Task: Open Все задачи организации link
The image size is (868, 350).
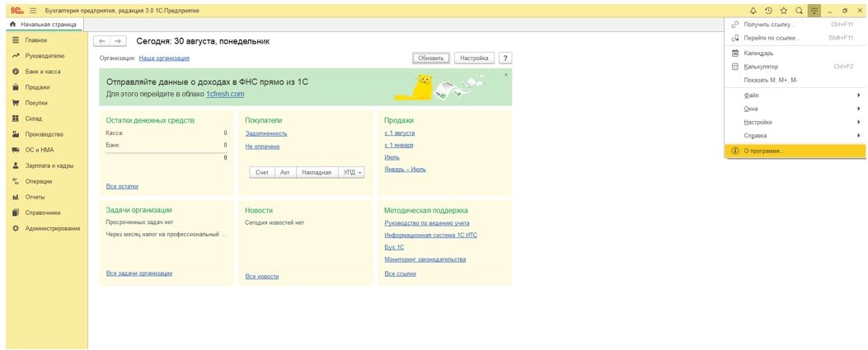Action: (139, 273)
